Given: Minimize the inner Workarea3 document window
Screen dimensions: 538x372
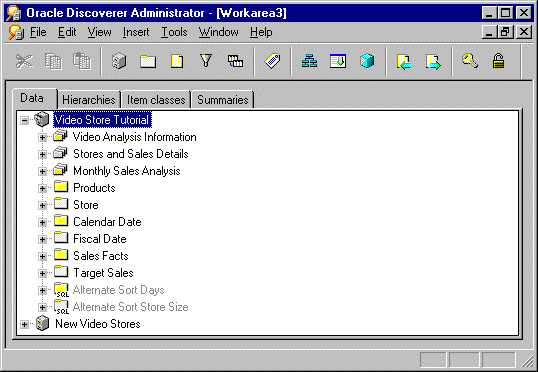Looking at the screenshot, I should [x=489, y=32].
